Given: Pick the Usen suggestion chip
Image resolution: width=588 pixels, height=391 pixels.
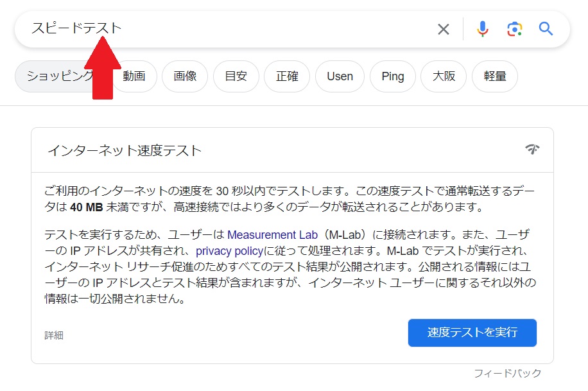Looking at the screenshot, I should tap(340, 76).
